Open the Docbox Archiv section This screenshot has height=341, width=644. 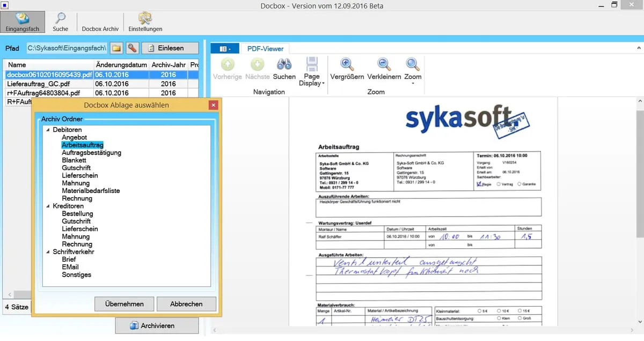click(100, 28)
